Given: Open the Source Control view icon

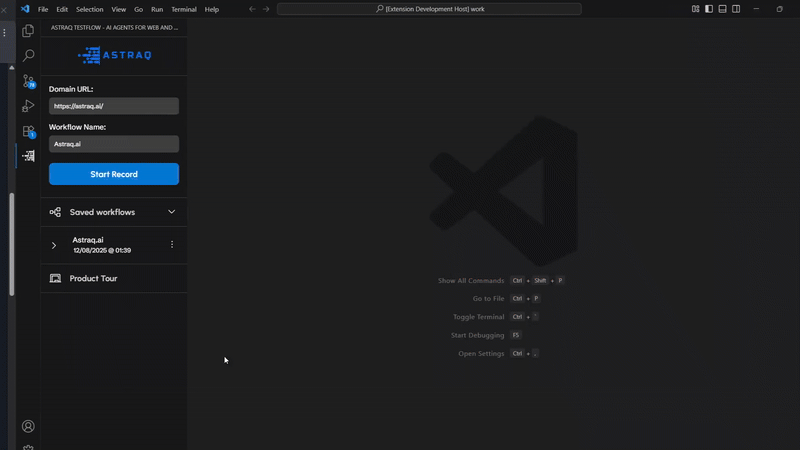Looking at the screenshot, I should [x=28, y=81].
